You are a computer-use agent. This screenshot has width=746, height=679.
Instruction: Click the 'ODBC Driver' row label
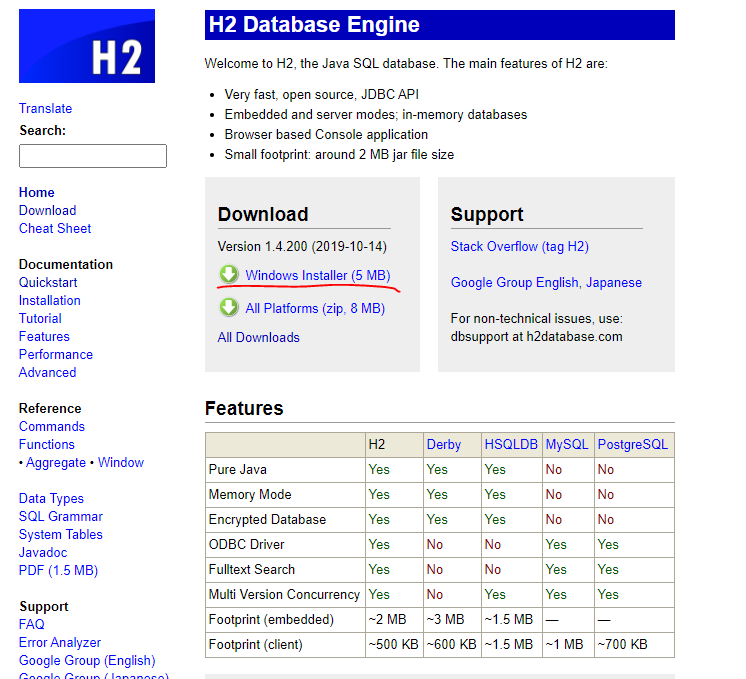pyautogui.click(x=246, y=544)
